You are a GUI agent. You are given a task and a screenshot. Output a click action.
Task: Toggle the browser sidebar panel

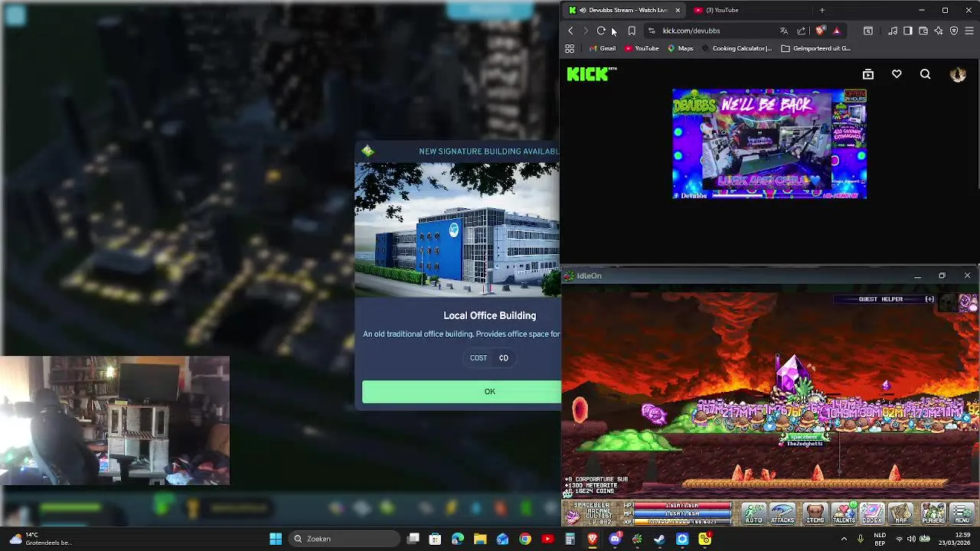[x=908, y=31]
